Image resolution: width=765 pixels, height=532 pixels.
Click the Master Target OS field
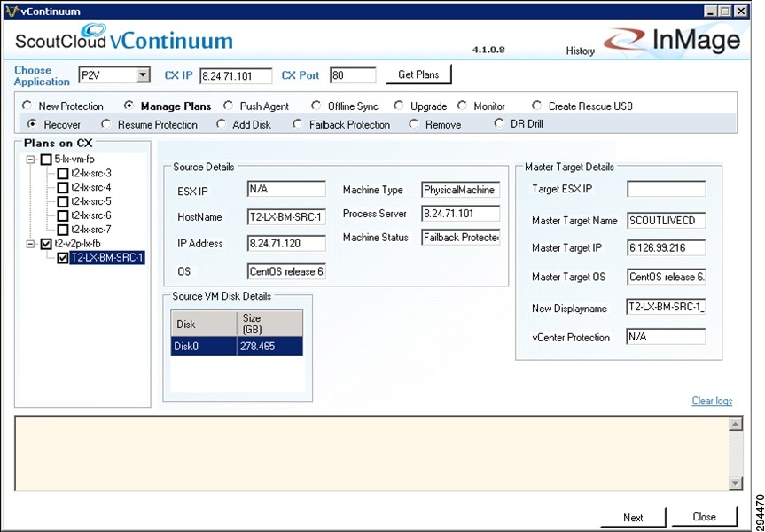coord(667,277)
